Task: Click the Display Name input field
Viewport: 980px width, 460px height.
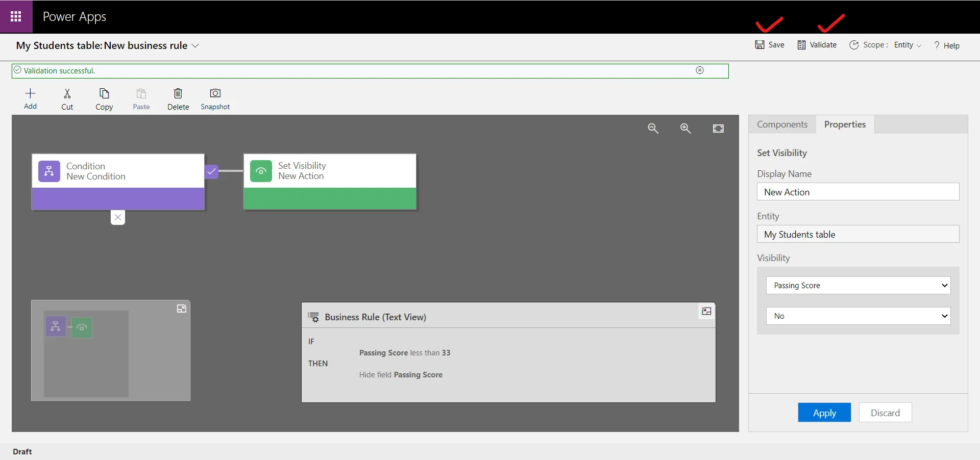Action: click(x=857, y=192)
